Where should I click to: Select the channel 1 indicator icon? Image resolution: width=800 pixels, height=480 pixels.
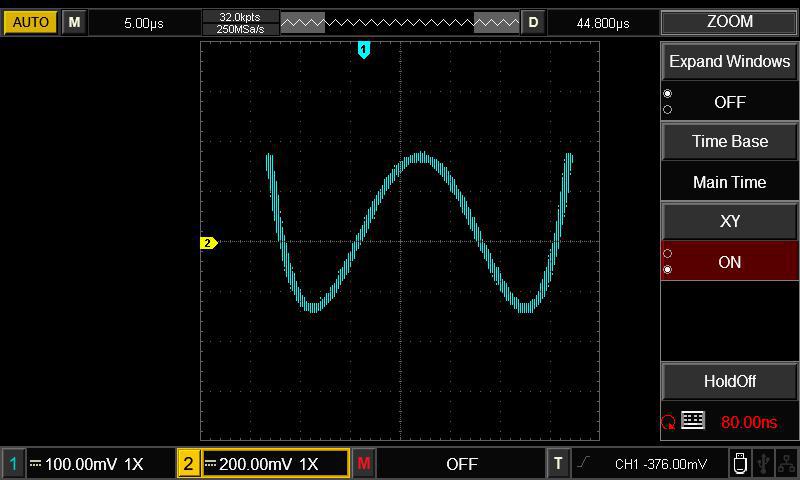[x=13, y=464]
